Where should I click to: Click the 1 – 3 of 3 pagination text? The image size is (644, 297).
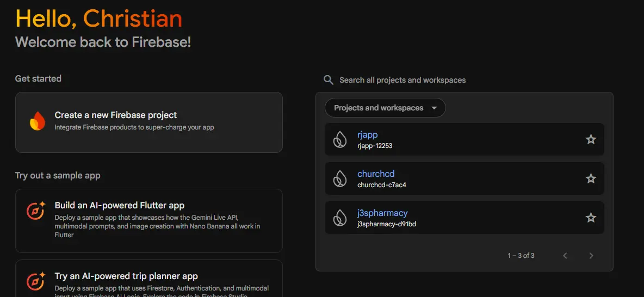521,256
